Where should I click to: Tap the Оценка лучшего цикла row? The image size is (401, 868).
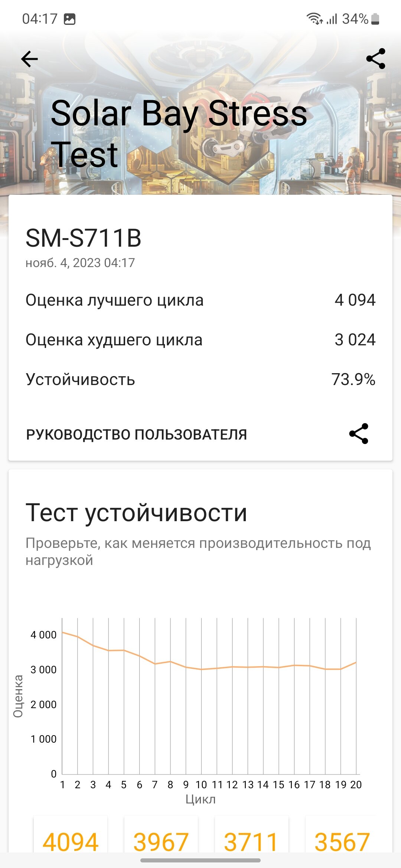[200, 300]
